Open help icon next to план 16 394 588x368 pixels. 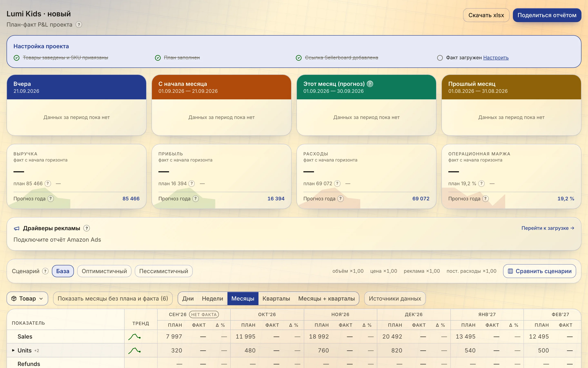[192, 184]
